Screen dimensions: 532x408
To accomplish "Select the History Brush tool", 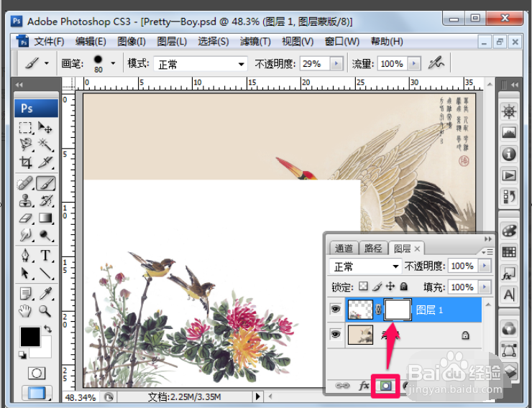I will tap(46, 200).
